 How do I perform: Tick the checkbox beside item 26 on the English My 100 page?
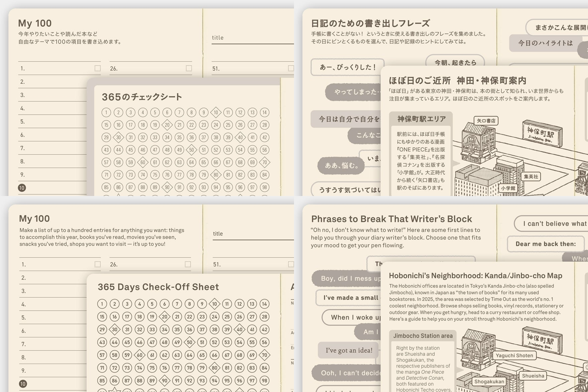(188, 264)
